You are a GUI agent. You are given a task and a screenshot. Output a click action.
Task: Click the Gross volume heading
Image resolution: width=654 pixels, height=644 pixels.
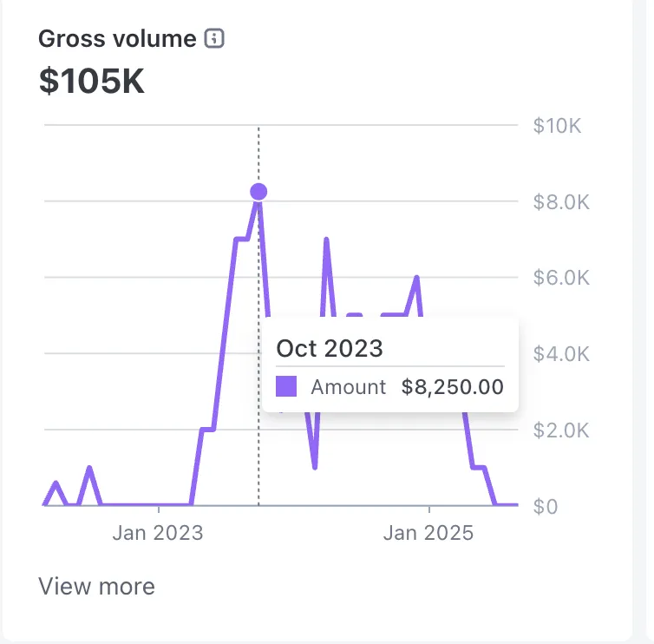point(118,39)
